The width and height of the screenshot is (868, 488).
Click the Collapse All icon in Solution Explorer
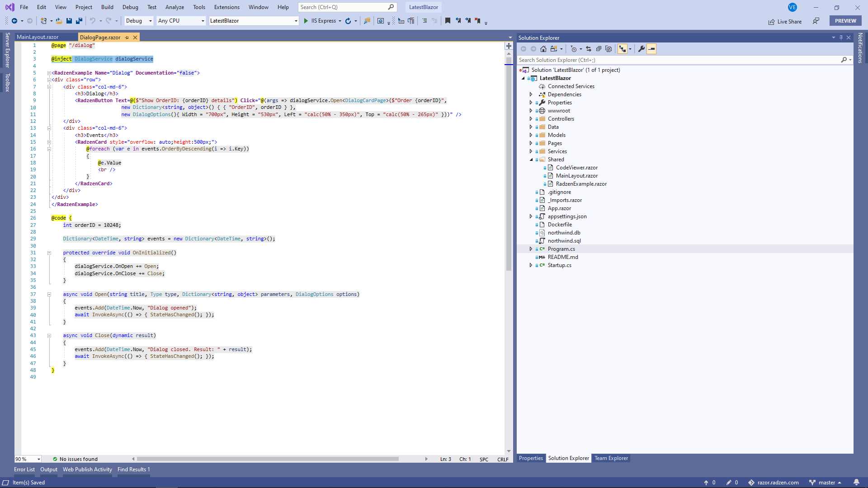(x=599, y=49)
